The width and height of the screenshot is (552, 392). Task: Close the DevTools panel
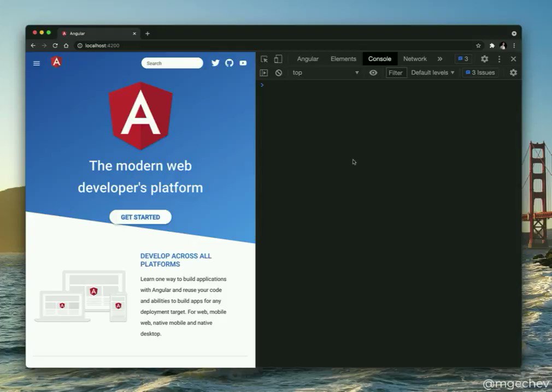513,59
